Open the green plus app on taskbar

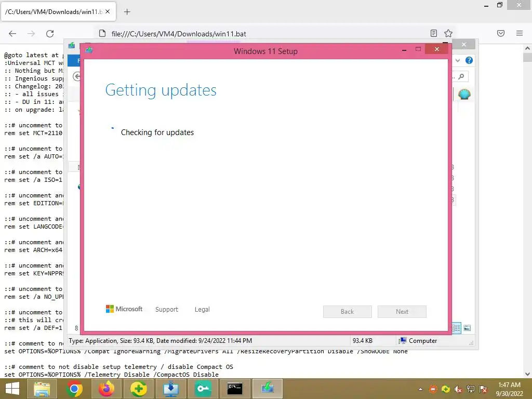[138, 389]
